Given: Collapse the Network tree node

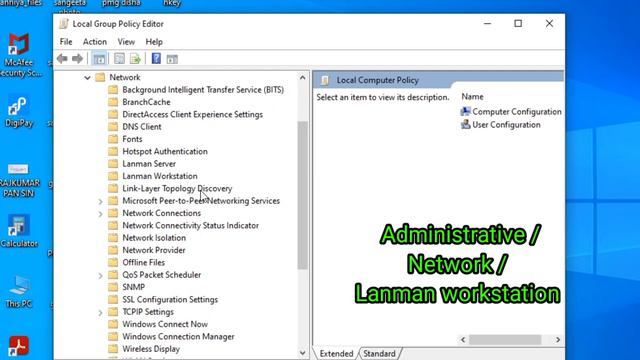Looking at the screenshot, I should (x=87, y=78).
